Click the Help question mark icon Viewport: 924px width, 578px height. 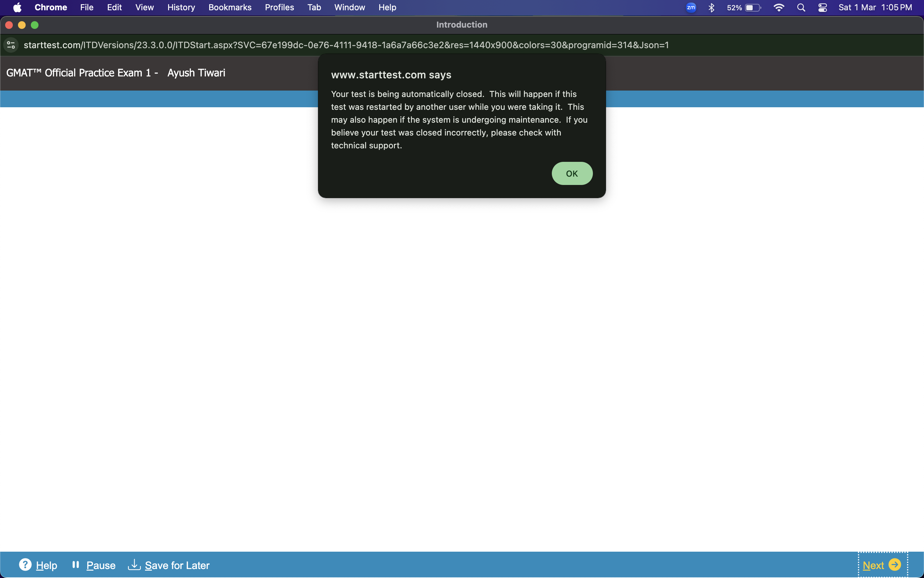tap(25, 565)
